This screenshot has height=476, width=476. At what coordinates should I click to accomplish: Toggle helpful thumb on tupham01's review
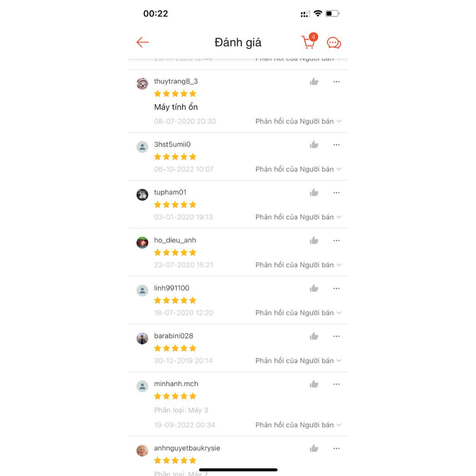point(314,193)
